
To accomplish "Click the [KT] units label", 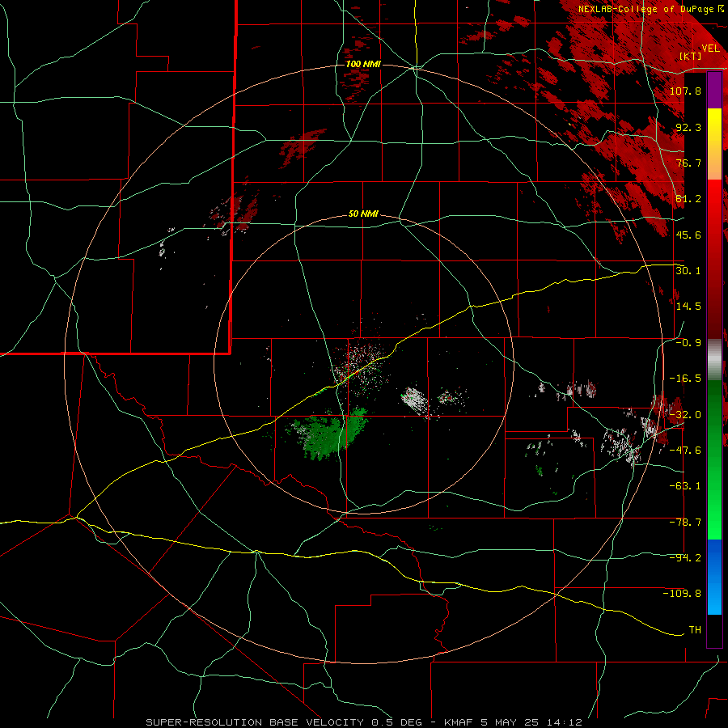I will pyautogui.click(x=691, y=57).
